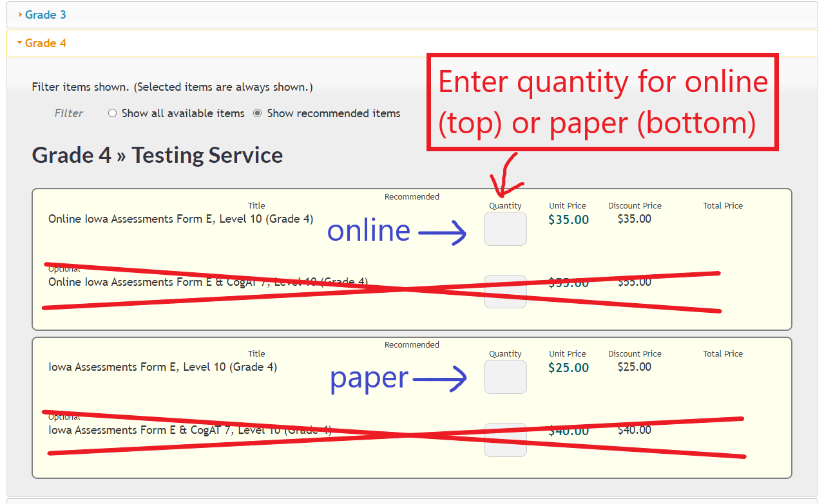Click the $35.00 unit price

click(569, 219)
